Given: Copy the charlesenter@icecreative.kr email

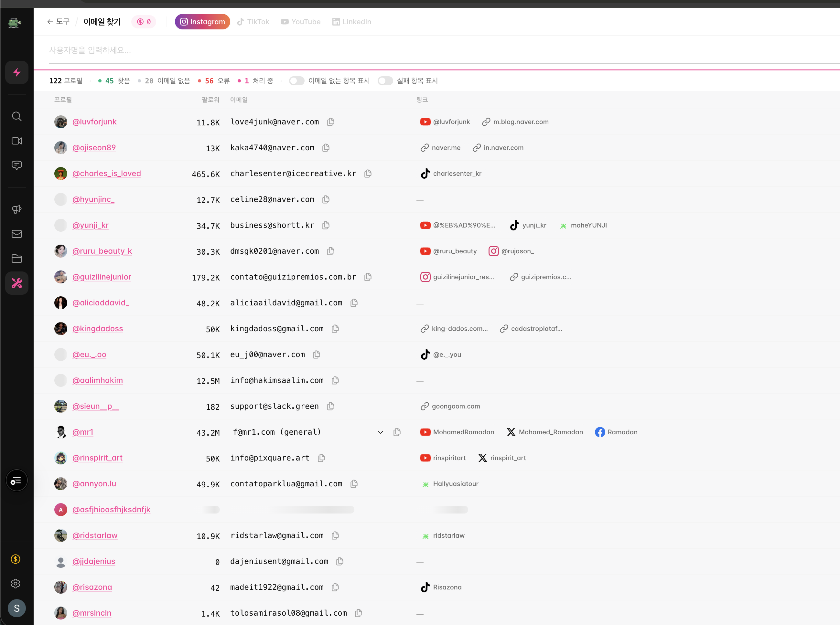Looking at the screenshot, I should [x=368, y=173].
